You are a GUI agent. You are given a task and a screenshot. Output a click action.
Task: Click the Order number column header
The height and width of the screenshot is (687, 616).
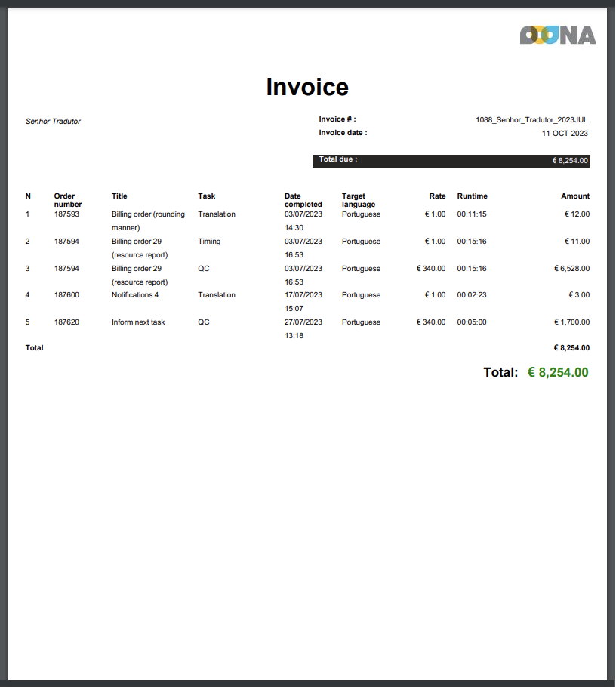68,200
